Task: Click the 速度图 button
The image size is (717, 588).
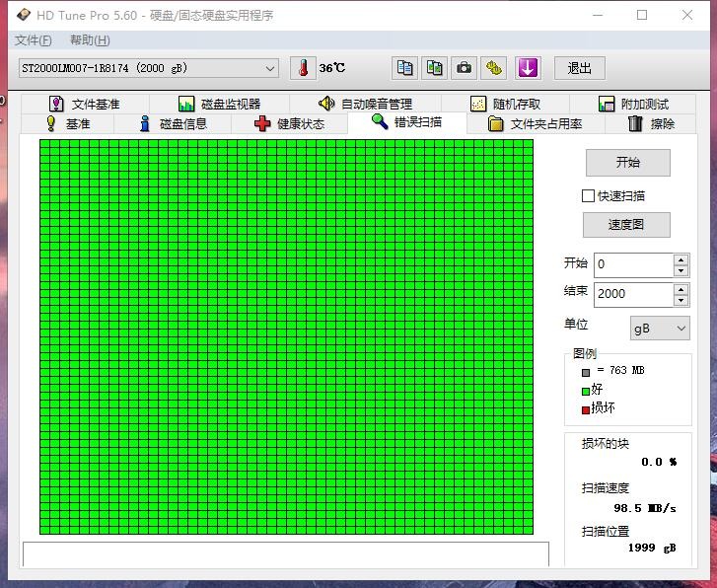Action: click(626, 225)
